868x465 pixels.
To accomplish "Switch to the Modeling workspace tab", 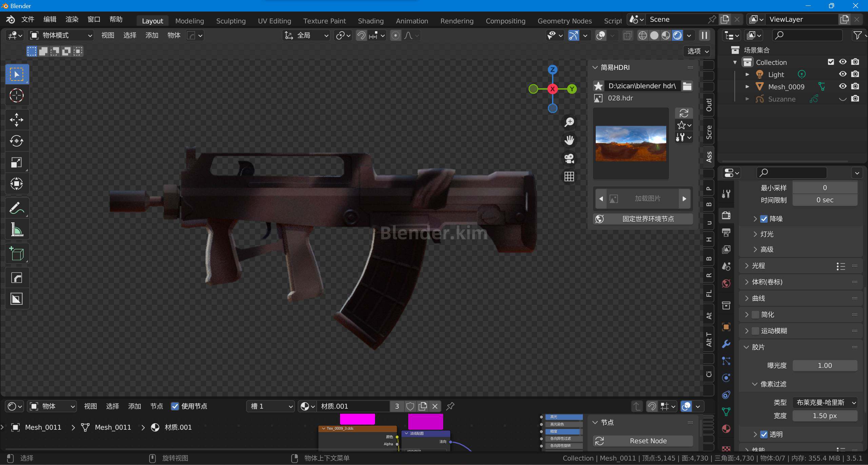I will pos(190,21).
